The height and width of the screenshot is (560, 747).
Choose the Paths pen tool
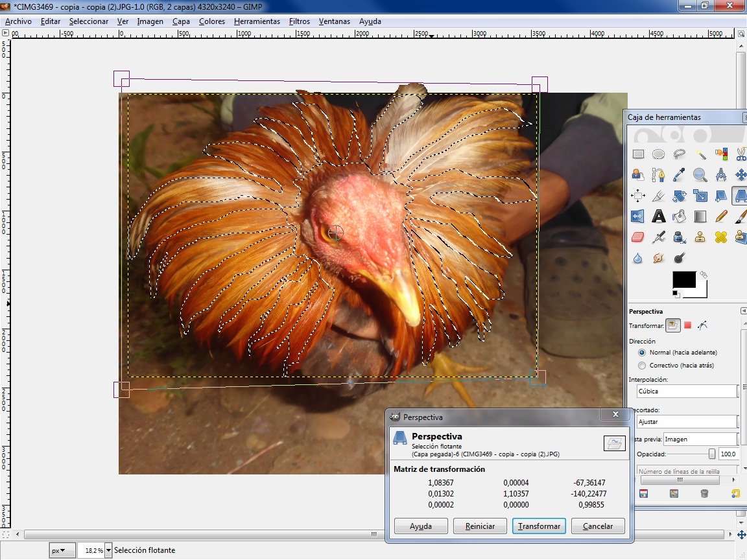click(x=659, y=175)
